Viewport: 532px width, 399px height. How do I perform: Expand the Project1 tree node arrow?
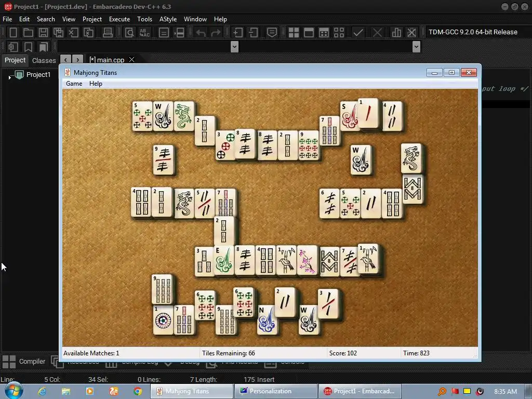pos(9,78)
